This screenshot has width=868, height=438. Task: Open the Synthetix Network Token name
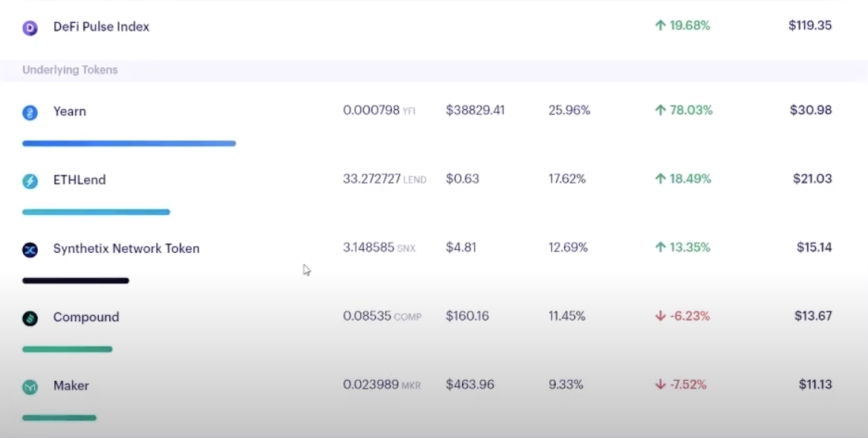click(x=126, y=248)
